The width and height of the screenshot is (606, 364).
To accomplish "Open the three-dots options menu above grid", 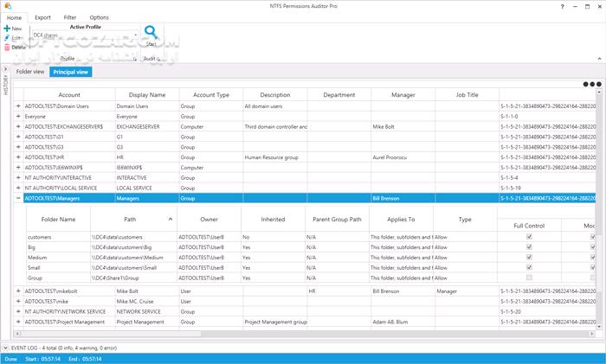I will point(591,85).
